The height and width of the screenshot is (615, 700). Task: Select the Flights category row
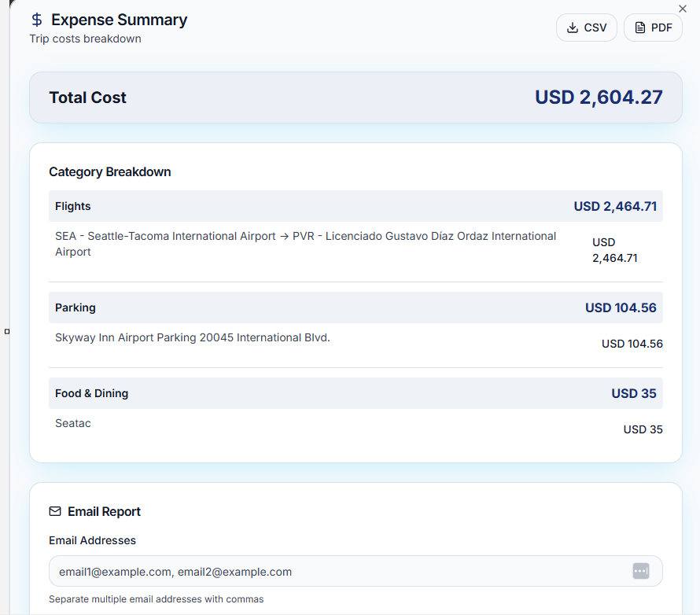pyautogui.click(x=356, y=206)
